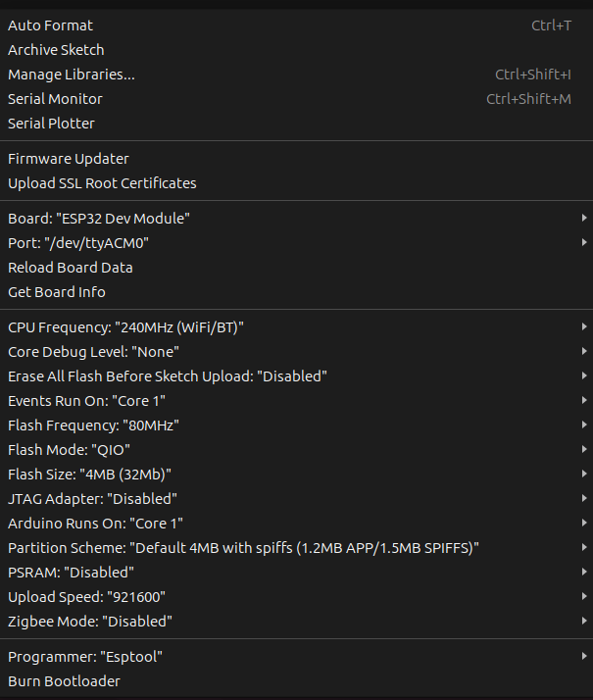Viewport: 593px width, 700px height.
Task: Click Get Board Info
Action: (296, 292)
